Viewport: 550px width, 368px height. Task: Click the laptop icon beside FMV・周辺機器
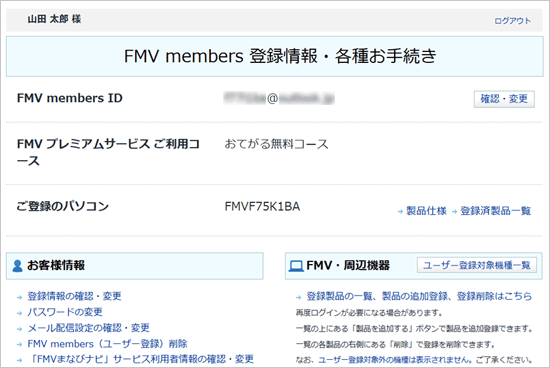(x=296, y=266)
